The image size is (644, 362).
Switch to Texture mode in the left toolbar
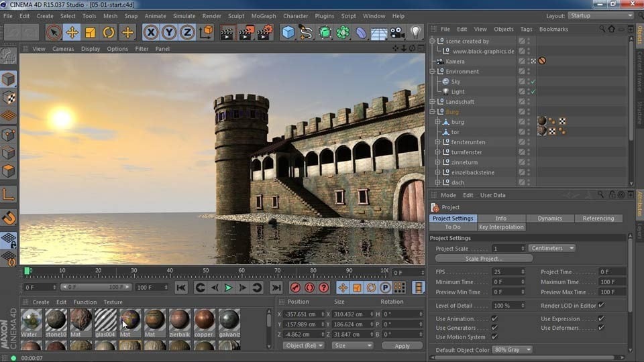(x=8, y=98)
